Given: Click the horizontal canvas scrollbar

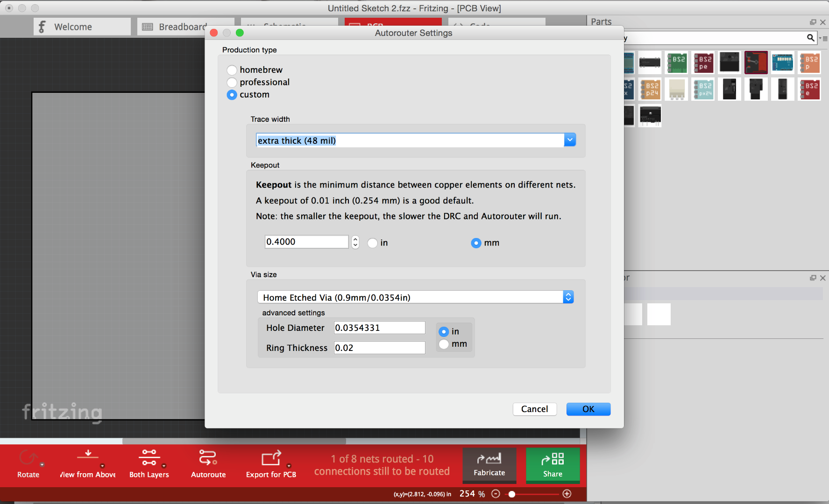Looking at the screenshot, I should tap(234, 441).
